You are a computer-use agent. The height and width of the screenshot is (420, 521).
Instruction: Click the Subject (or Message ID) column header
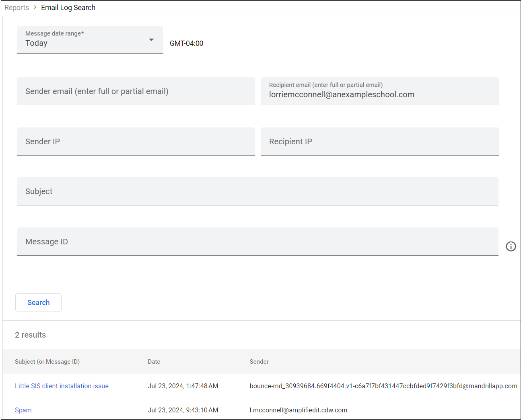click(x=47, y=362)
